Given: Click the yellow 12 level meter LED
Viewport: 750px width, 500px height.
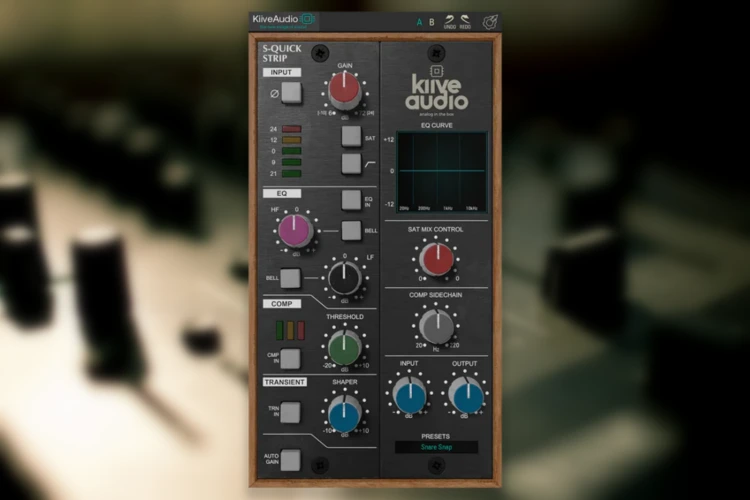Looking at the screenshot, I should click(x=291, y=140).
